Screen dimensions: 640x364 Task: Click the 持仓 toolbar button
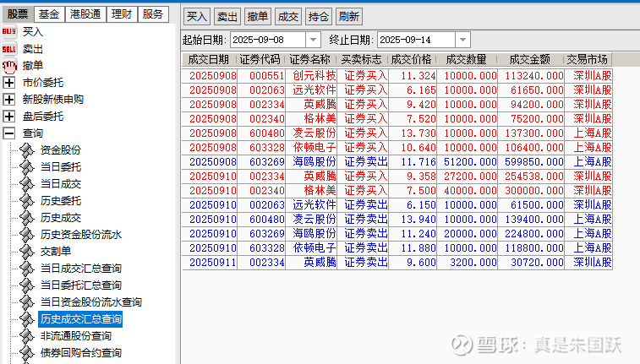pyautogui.click(x=319, y=17)
